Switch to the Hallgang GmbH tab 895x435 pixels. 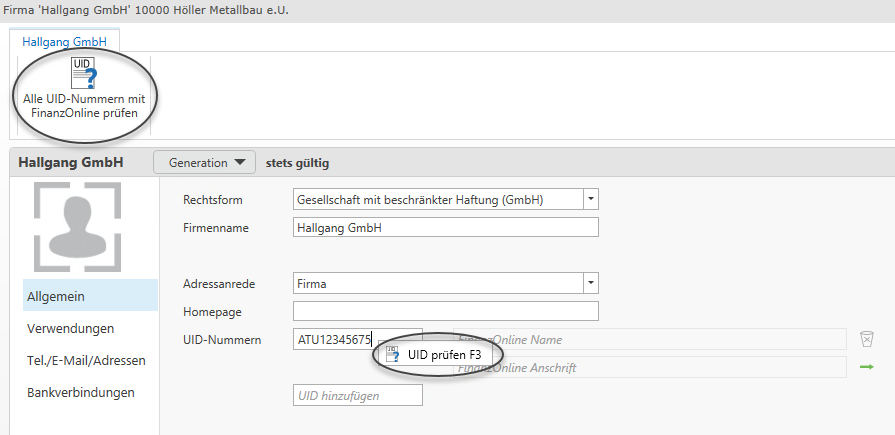click(64, 41)
